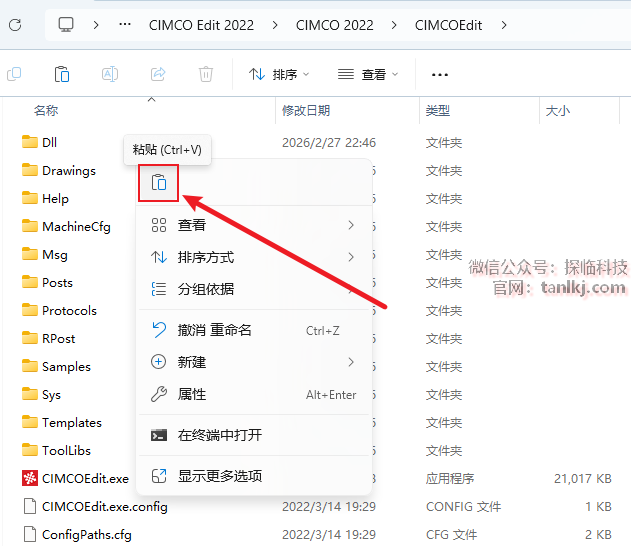Image resolution: width=631 pixels, height=546 pixels.
Task: Select the Samples folder icon
Action: pyautogui.click(x=29, y=366)
